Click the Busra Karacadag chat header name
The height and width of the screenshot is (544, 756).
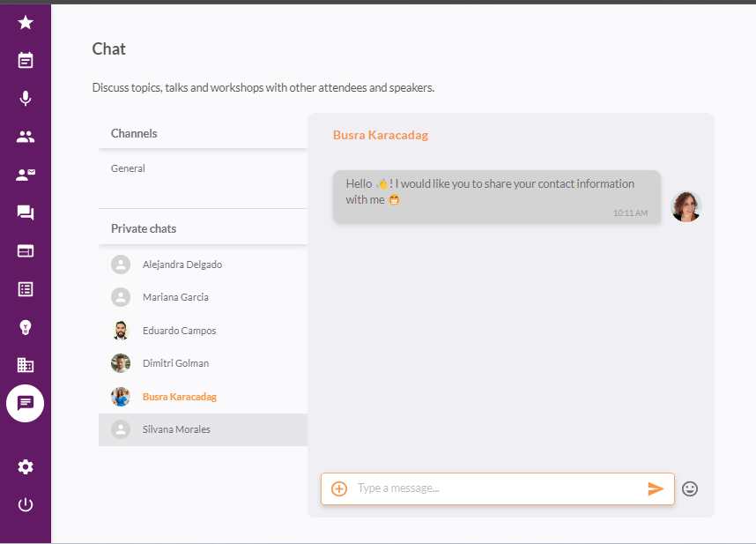[381, 135]
